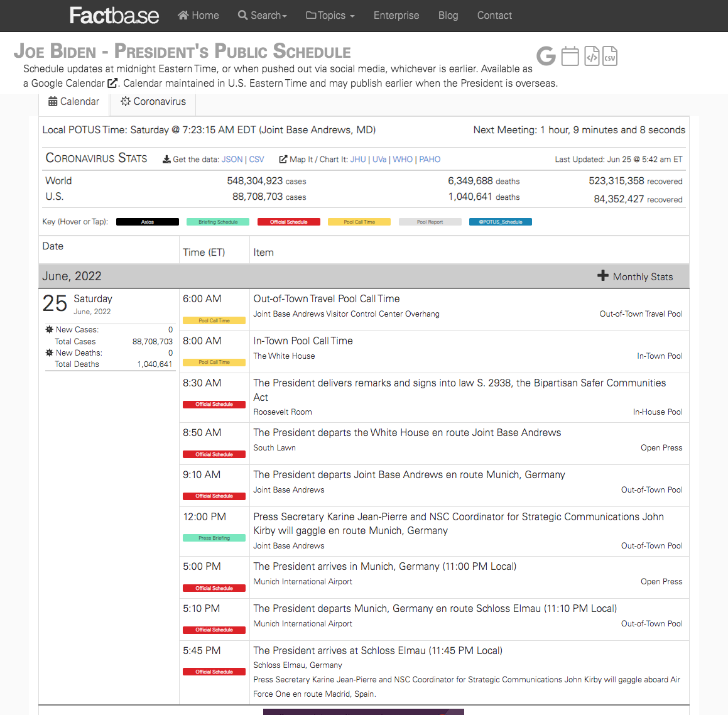Open the WHO chart link
This screenshot has height=715, width=728.
pyautogui.click(x=403, y=159)
